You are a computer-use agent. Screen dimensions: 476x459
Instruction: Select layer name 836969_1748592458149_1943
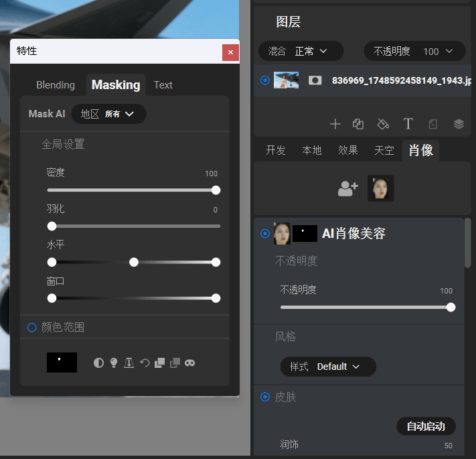[401, 80]
